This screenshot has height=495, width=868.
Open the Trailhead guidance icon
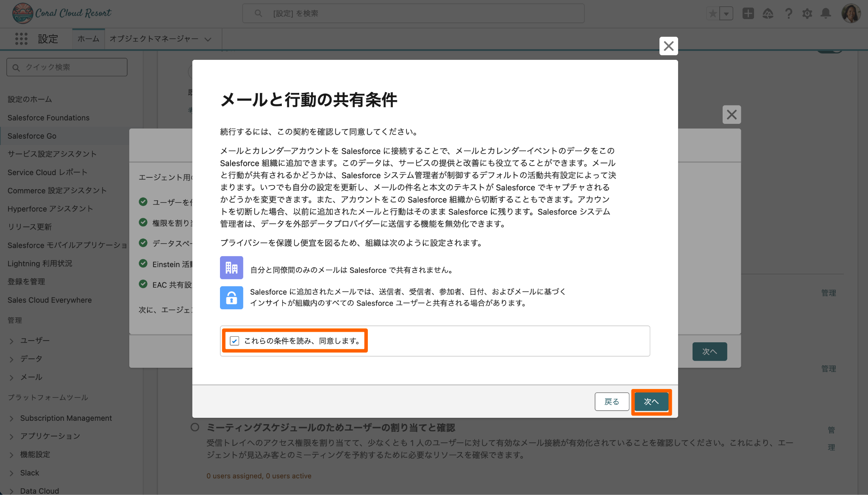pyautogui.click(x=768, y=14)
